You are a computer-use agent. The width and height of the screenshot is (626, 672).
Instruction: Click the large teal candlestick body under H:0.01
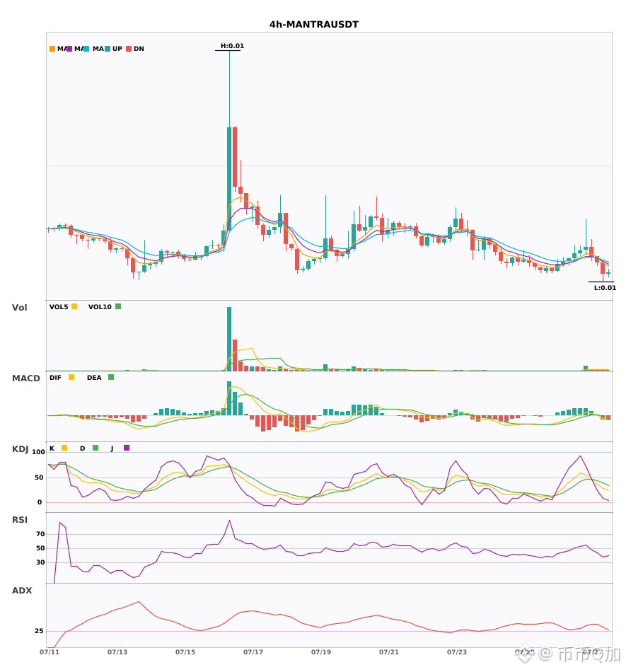pos(229,179)
